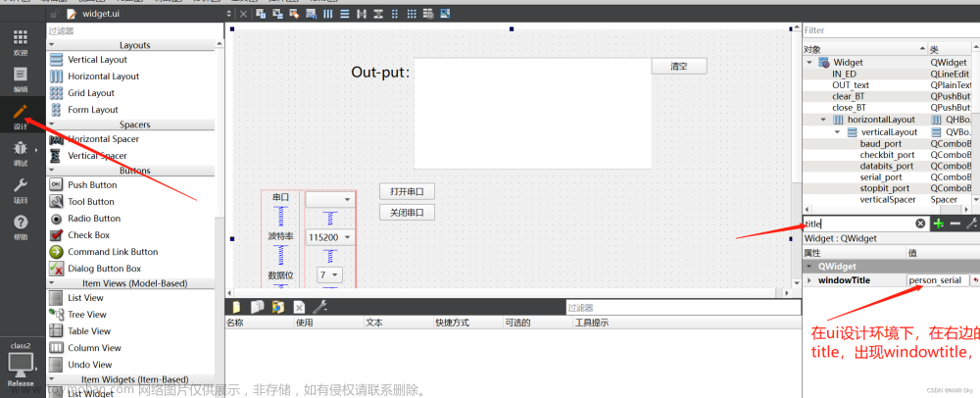This screenshot has width=980, height=398.
Task: Open action editor configure wrench icon
Action: [x=319, y=307]
